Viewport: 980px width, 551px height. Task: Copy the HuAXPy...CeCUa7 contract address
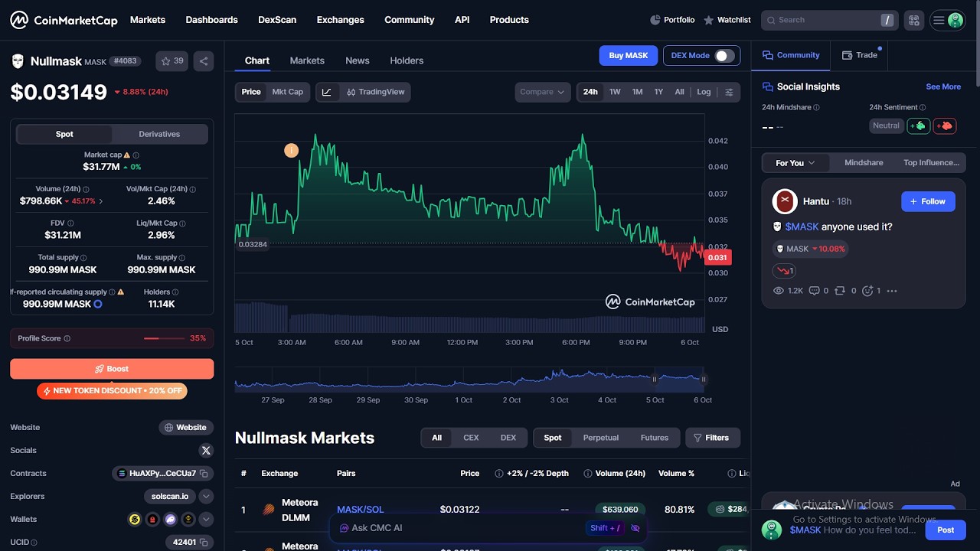click(x=204, y=474)
